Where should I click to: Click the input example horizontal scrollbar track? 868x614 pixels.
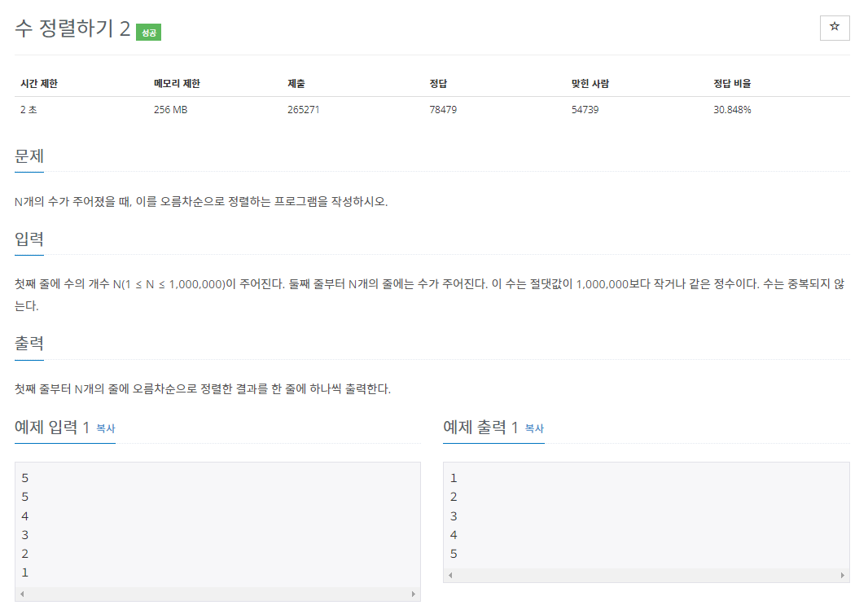[217, 594]
